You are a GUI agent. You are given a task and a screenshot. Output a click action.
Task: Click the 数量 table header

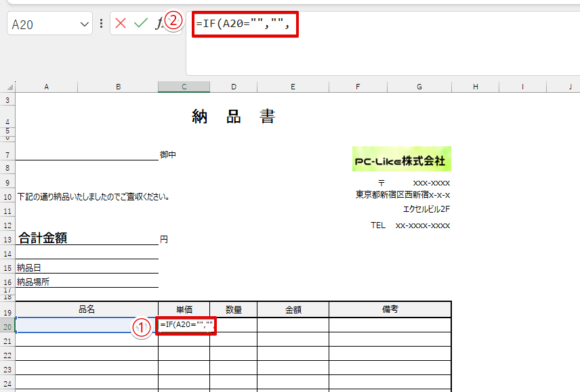(233, 309)
